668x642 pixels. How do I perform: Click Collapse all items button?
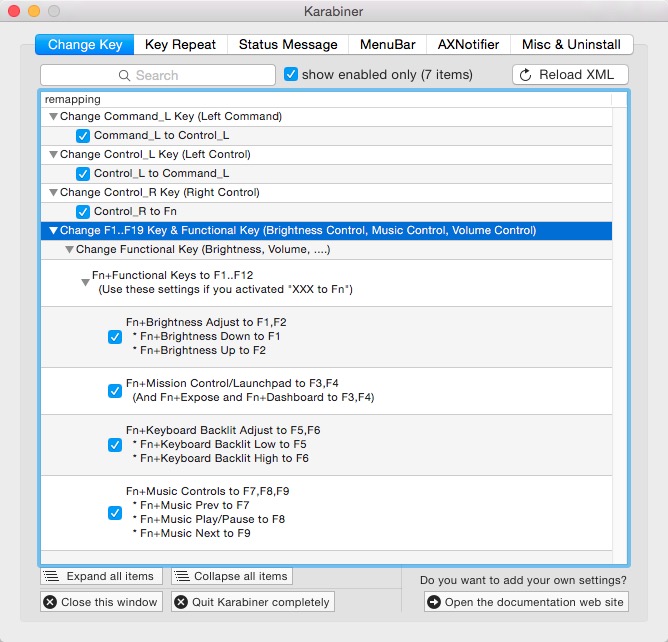[232, 576]
